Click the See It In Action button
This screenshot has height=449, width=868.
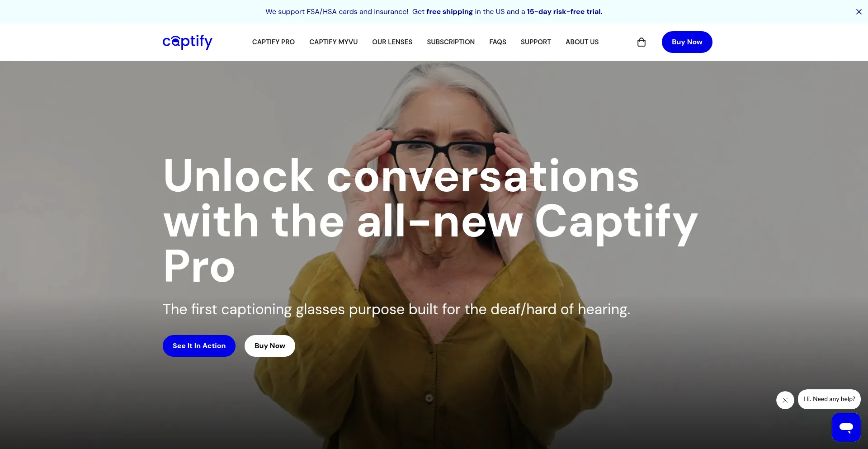199,346
